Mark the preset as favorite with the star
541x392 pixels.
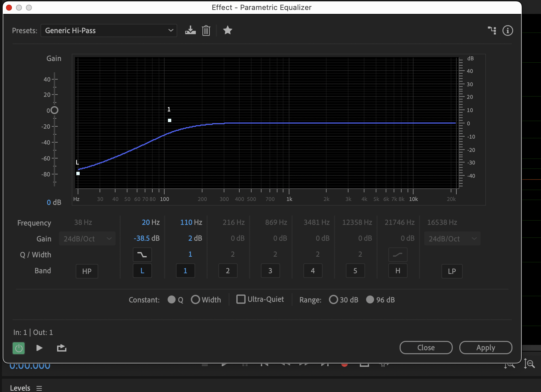click(x=227, y=31)
